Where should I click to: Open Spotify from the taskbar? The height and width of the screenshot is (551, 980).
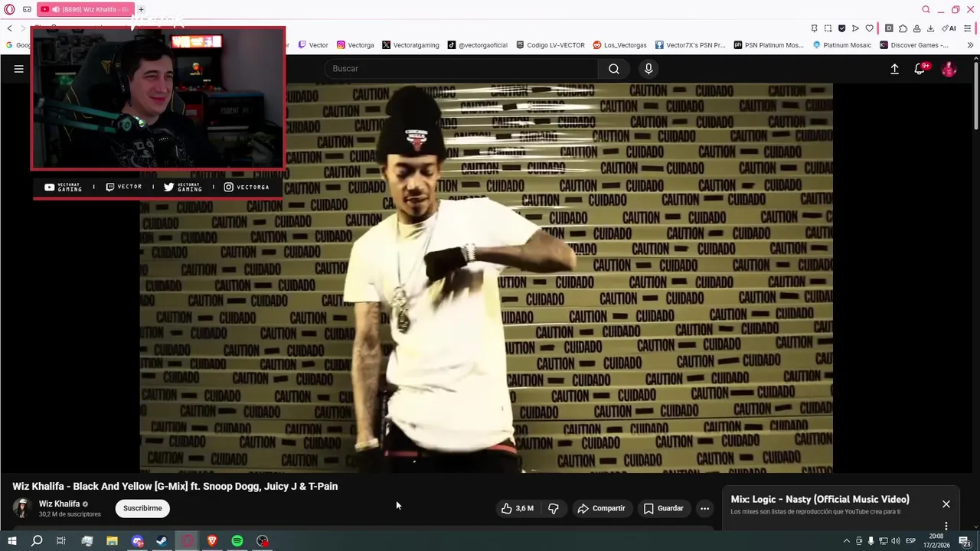point(237,541)
